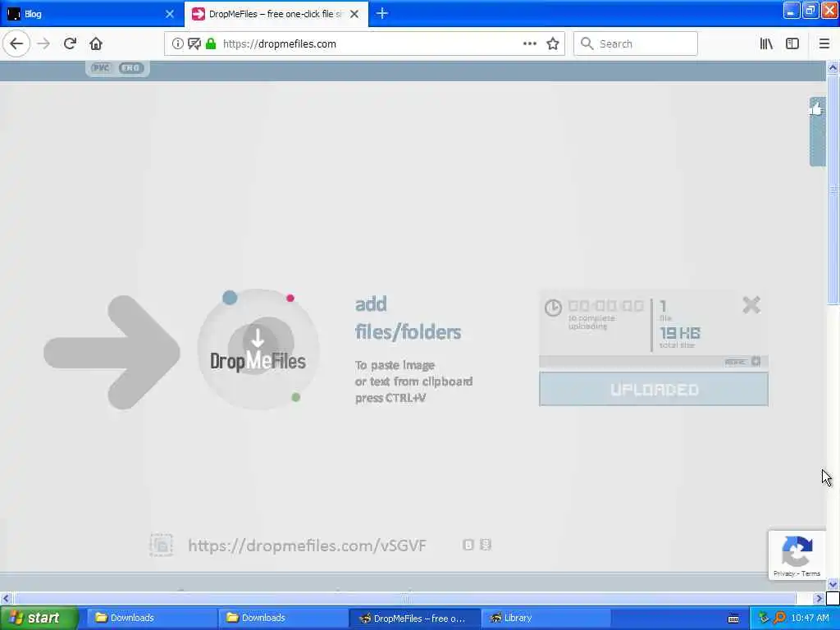Click the thumbs-up feedback tab
The height and width of the screenshot is (630, 840).
click(x=817, y=131)
